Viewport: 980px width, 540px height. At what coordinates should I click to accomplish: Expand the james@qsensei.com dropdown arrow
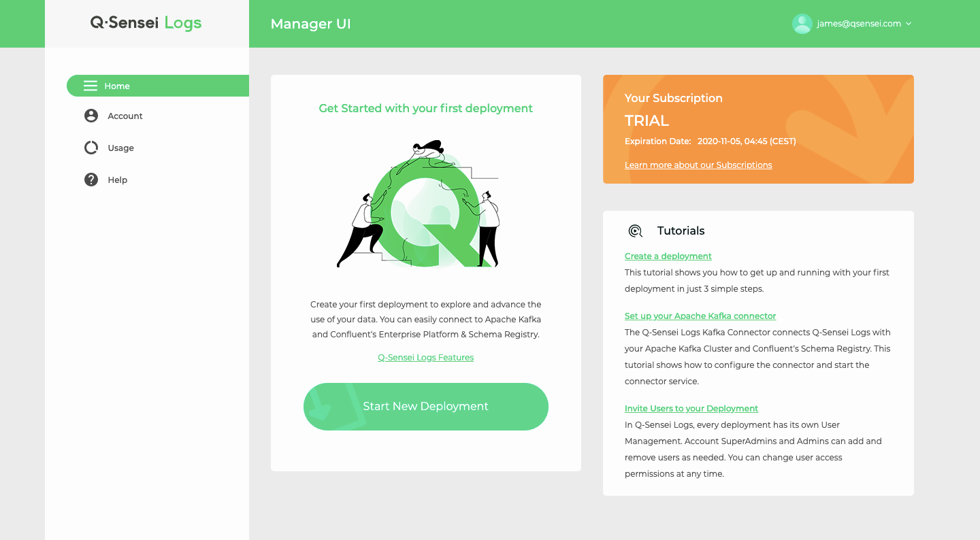point(909,24)
